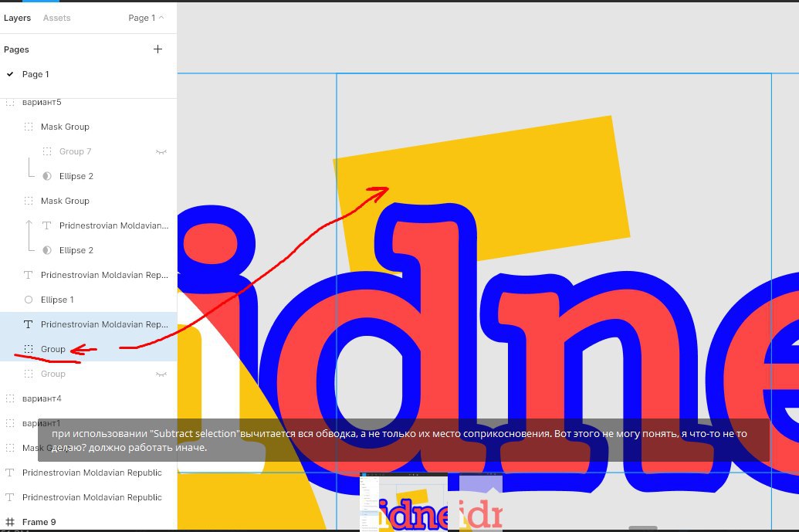Screen dimensions: 799x532
Task: Click the circle icon beside Ellipse 1
Action: click(29, 300)
